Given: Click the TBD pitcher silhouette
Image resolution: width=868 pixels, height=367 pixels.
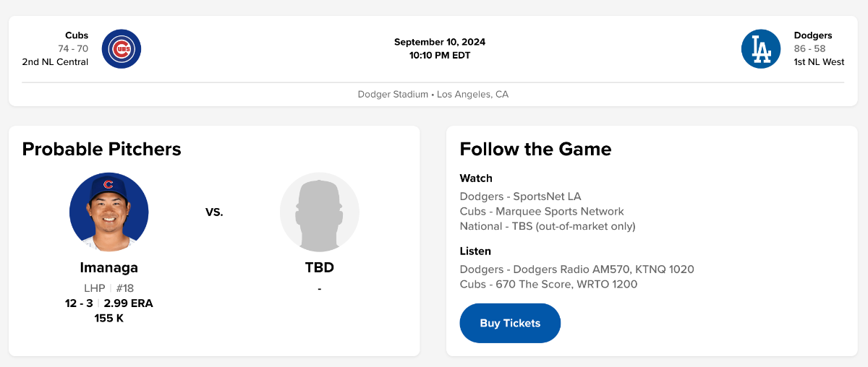Looking at the screenshot, I should (320, 212).
